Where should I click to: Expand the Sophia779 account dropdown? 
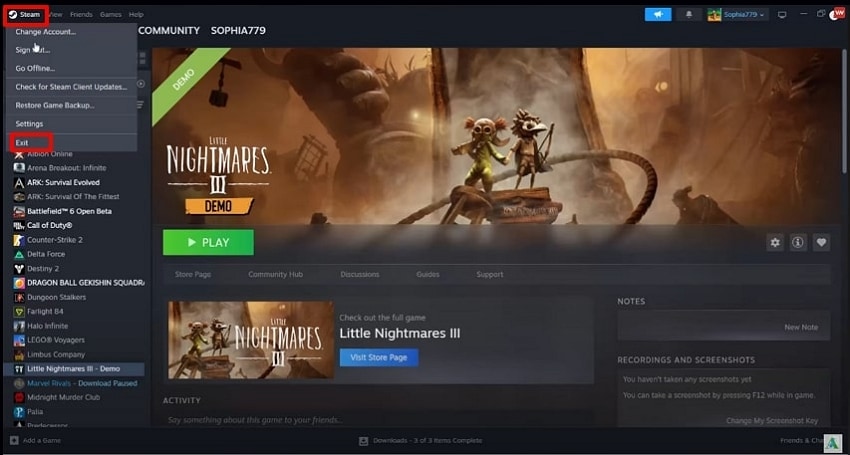pos(744,15)
